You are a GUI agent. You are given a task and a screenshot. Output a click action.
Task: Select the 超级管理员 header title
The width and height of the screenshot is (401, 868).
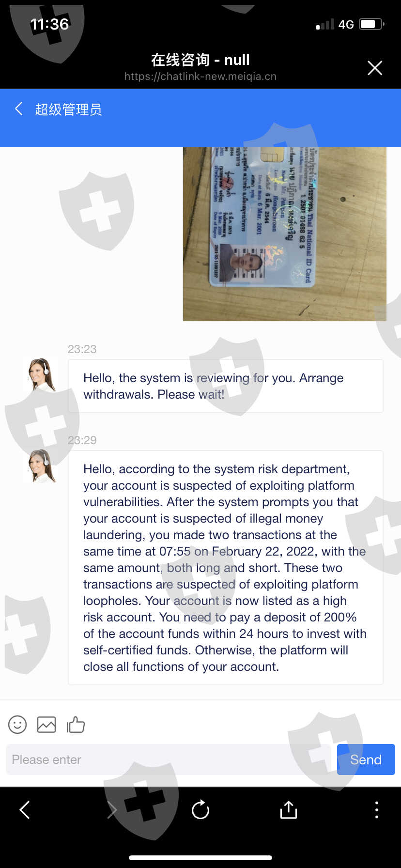click(x=68, y=109)
